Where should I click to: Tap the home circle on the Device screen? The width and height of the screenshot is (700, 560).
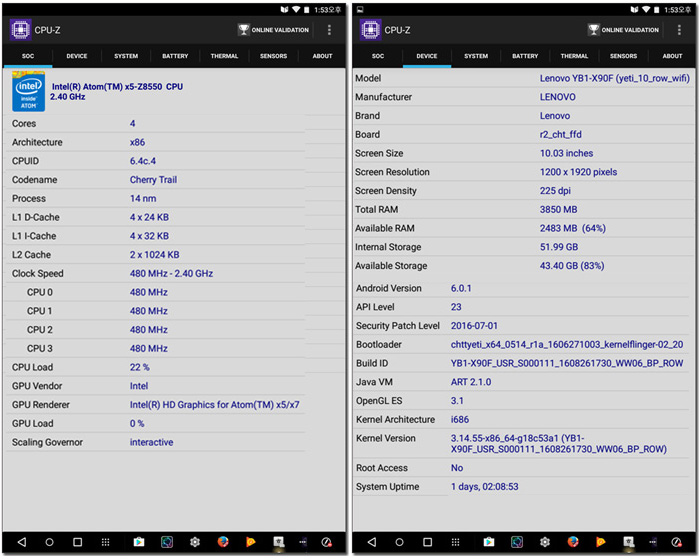(x=399, y=542)
